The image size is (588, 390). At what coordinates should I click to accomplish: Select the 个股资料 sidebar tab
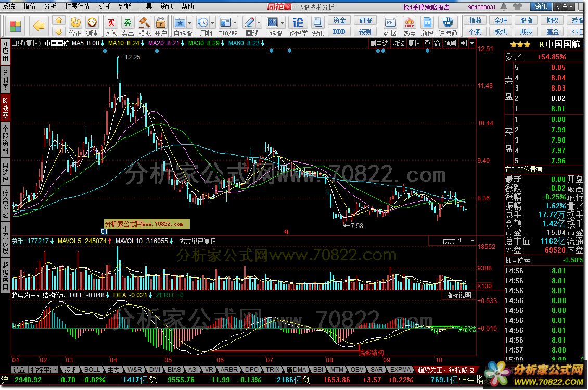pos(5,140)
